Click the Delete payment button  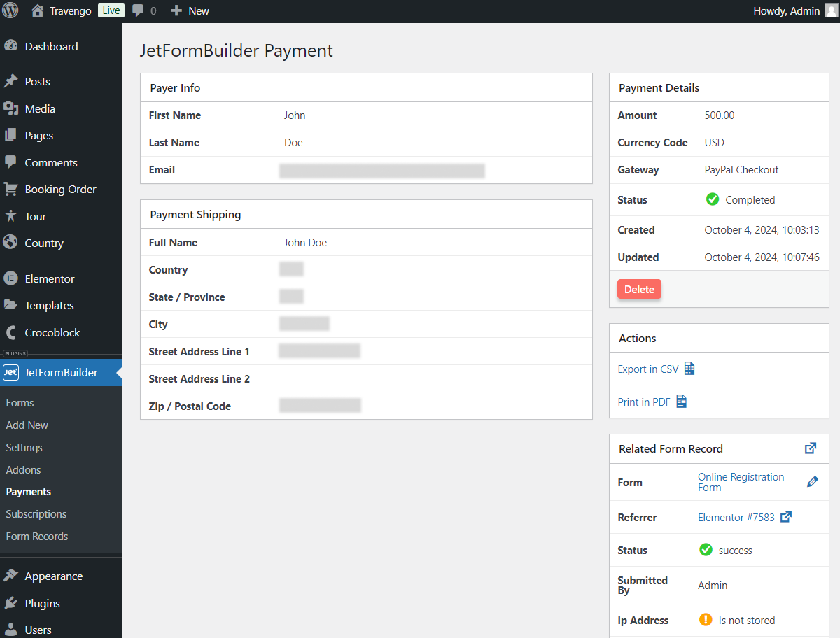[638, 289]
